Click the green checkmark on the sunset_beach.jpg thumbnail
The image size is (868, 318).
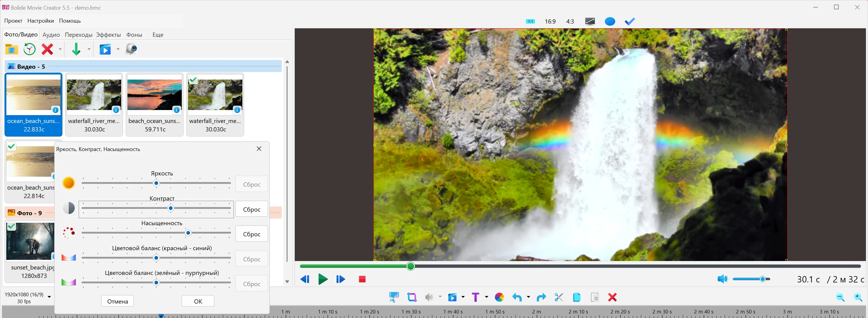click(x=11, y=226)
